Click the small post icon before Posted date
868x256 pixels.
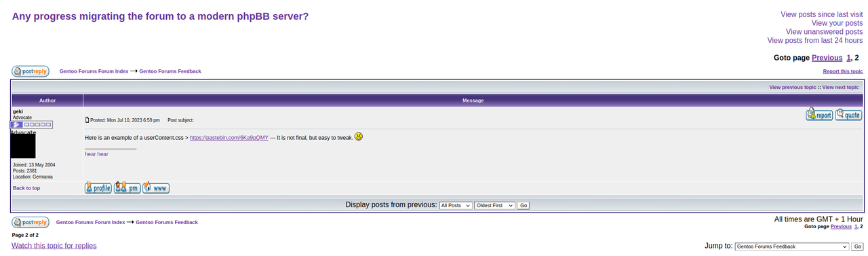point(87,120)
